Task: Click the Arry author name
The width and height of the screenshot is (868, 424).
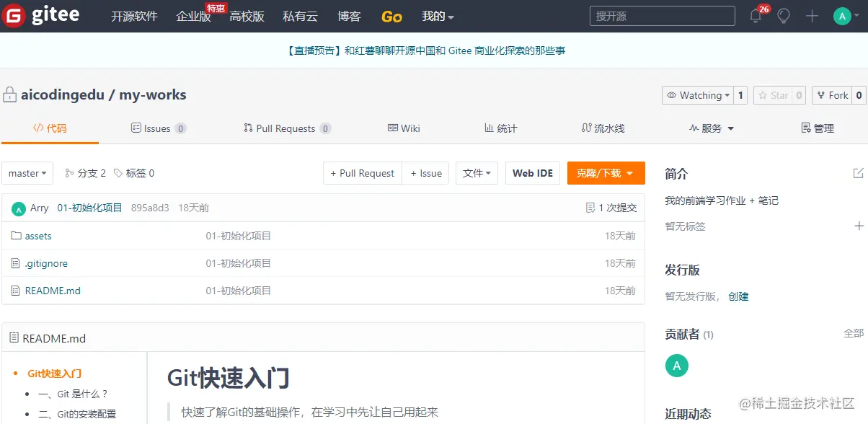Action: point(40,208)
